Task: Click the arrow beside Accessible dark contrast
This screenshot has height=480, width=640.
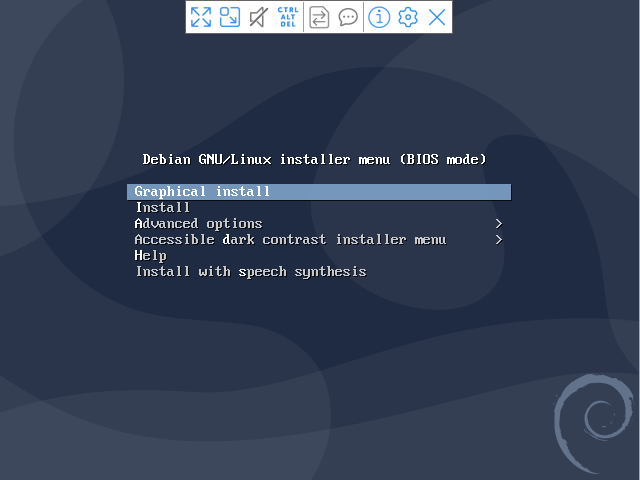Action: point(498,240)
